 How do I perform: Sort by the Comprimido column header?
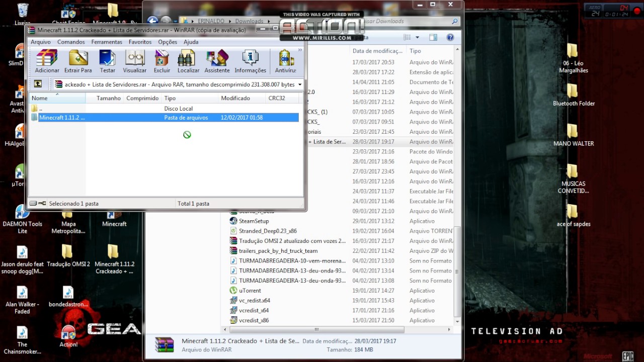point(143,98)
